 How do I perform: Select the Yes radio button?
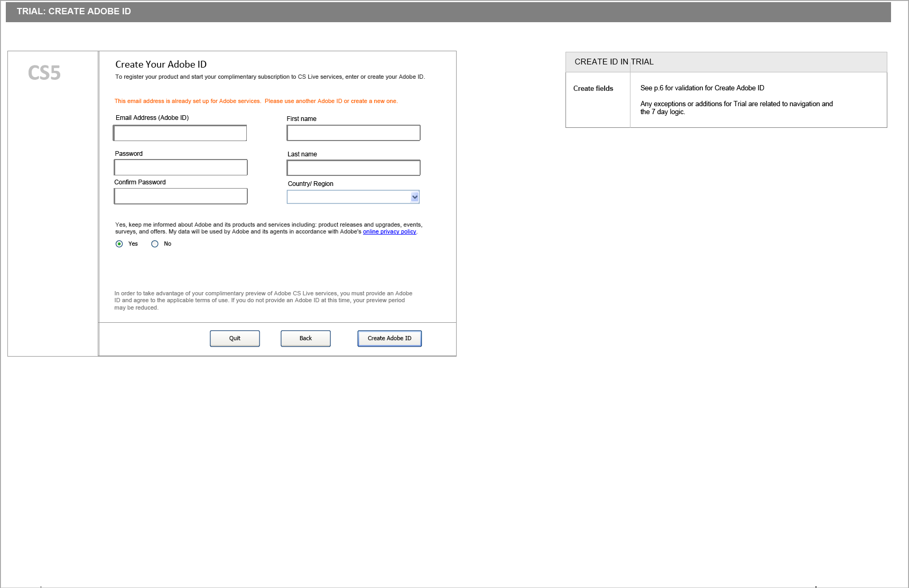coord(119,244)
